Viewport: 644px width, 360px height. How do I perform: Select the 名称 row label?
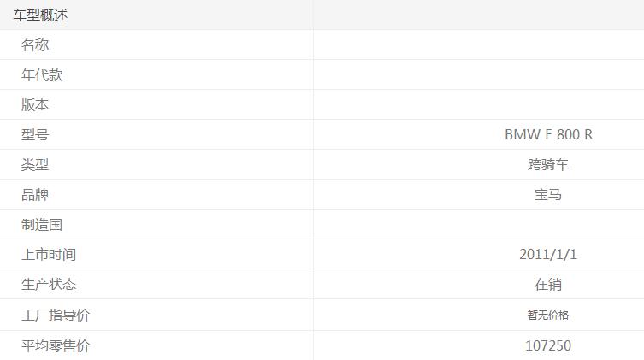(35, 45)
